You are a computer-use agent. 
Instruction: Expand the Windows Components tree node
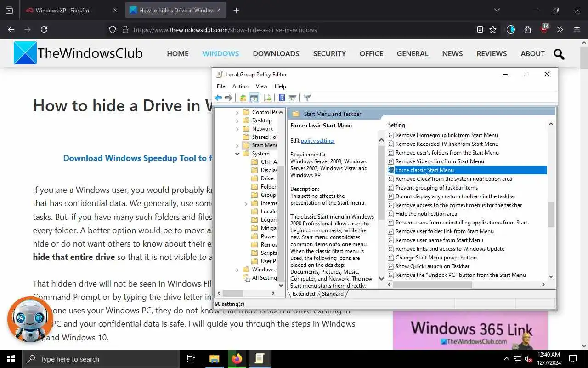point(237,270)
